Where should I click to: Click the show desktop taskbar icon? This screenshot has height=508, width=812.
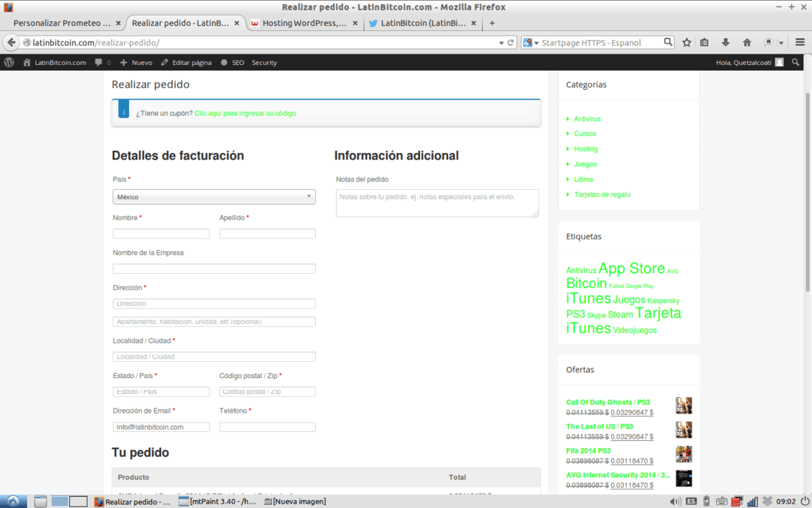coord(41,501)
